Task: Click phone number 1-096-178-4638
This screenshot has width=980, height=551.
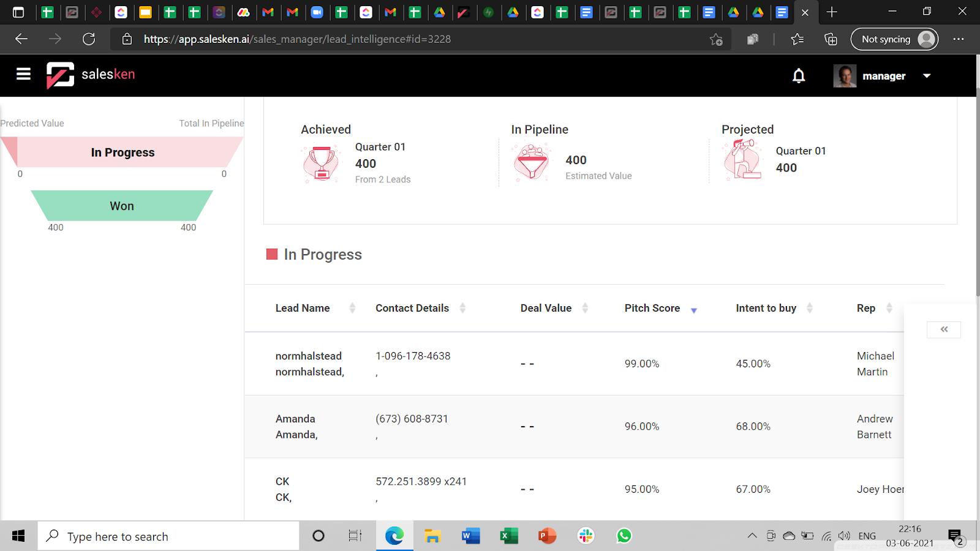Action: [x=413, y=356]
